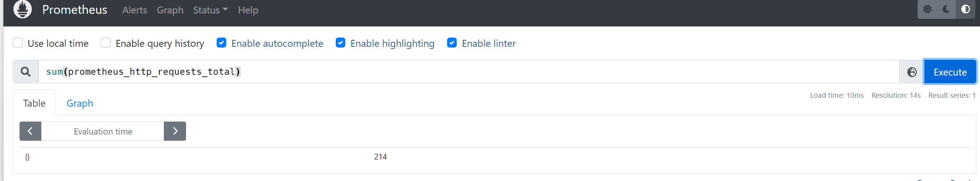Disable autocomplete checkbox
Viewport: 980px width, 181px height.
click(221, 43)
